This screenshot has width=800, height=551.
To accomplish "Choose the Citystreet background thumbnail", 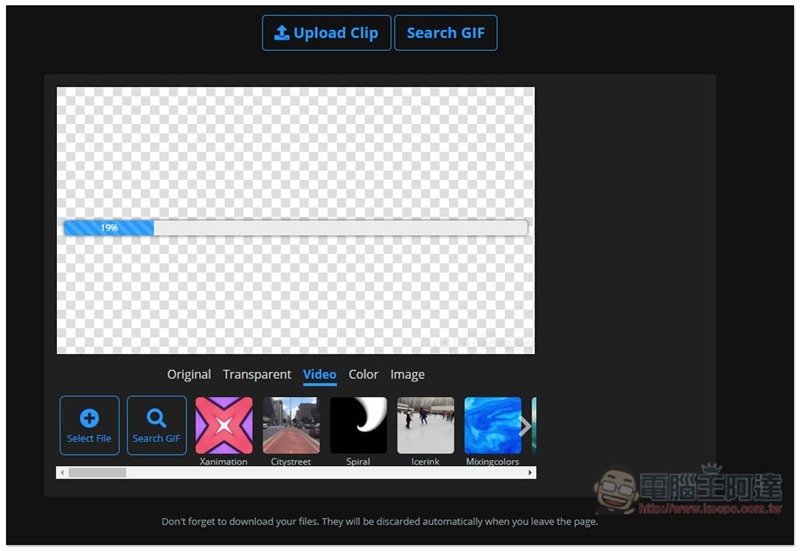I will coord(291,425).
